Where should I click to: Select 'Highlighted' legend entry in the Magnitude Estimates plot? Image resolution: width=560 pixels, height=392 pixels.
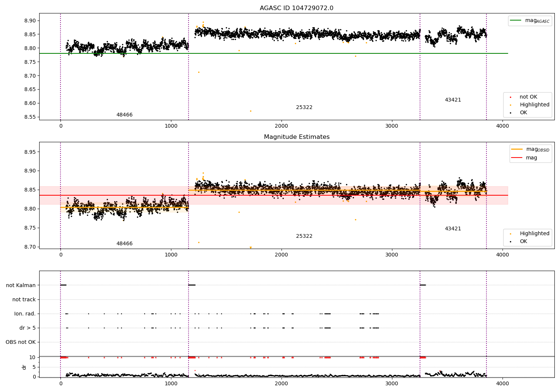(535, 234)
